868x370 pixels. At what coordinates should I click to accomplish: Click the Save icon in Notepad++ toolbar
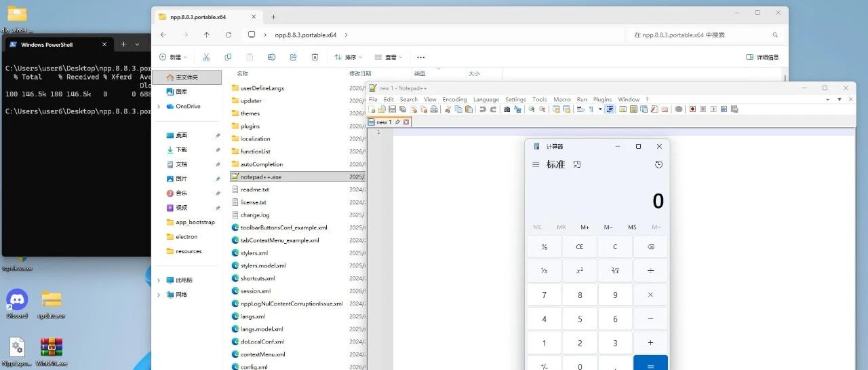tap(392, 109)
